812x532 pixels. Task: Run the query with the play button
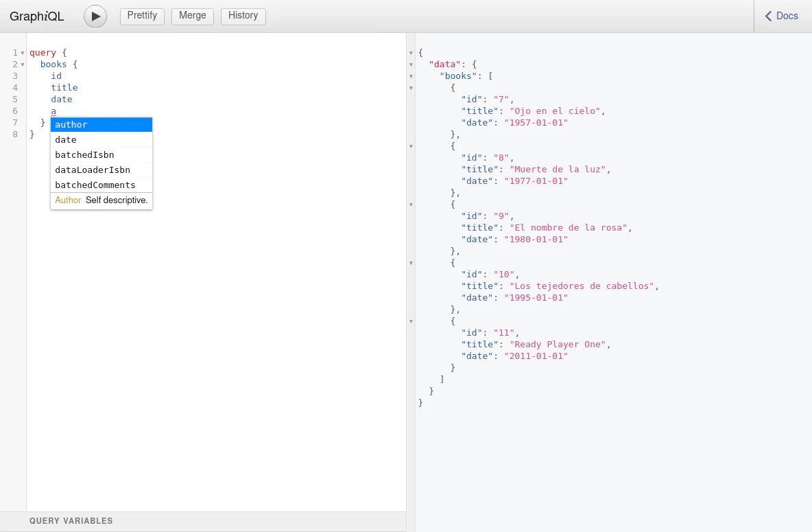click(x=95, y=16)
